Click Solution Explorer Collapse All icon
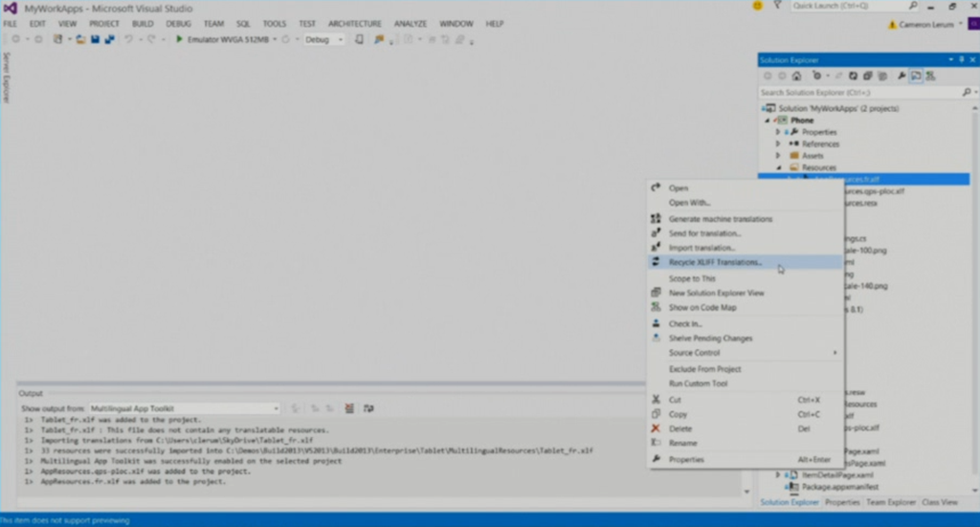 (x=867, y=77)
